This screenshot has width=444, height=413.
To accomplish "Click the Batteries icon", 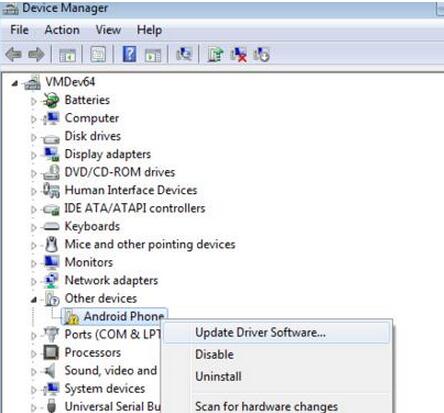I will tap(51, 100).
